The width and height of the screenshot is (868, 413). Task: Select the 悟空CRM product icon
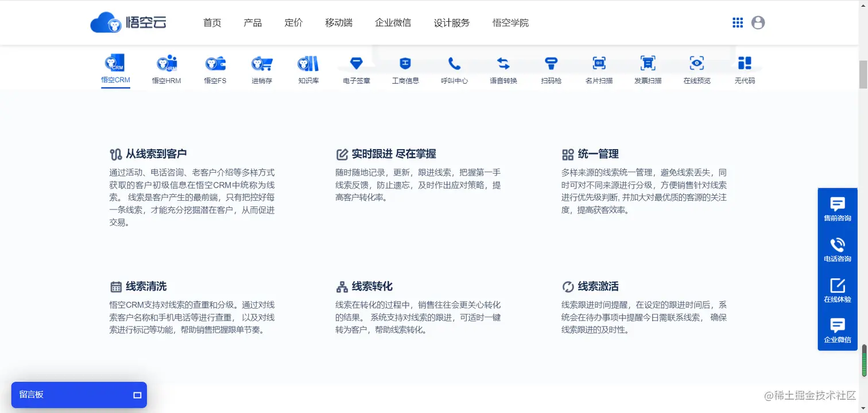[x=115, y=63]
